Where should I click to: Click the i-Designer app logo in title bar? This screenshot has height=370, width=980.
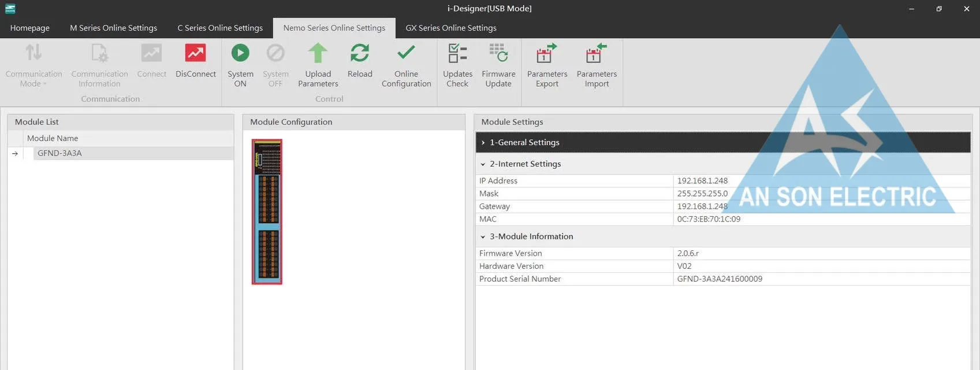pyautogui.click(x=10, y=9)
